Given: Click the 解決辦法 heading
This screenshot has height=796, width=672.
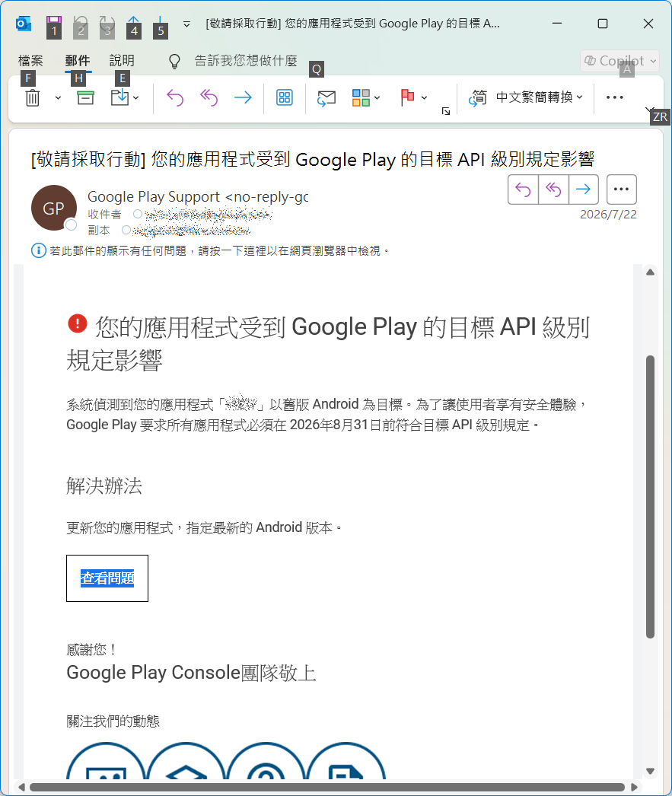Looking at the screenshot, I should [104, 486].
